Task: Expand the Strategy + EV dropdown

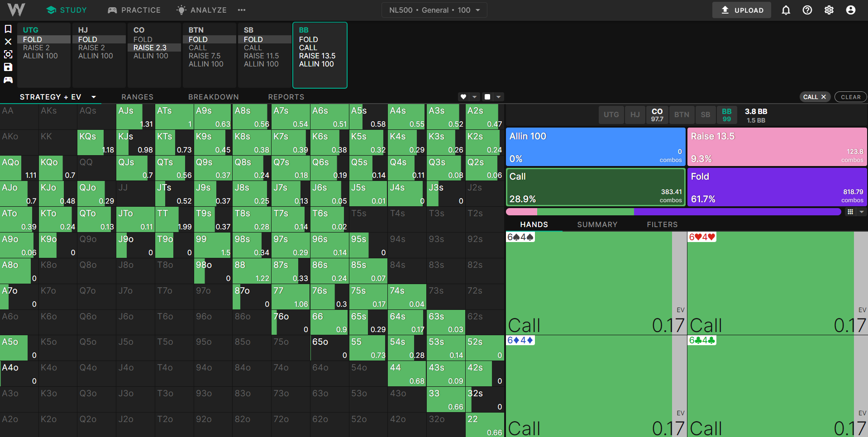Action: (94, 97)
